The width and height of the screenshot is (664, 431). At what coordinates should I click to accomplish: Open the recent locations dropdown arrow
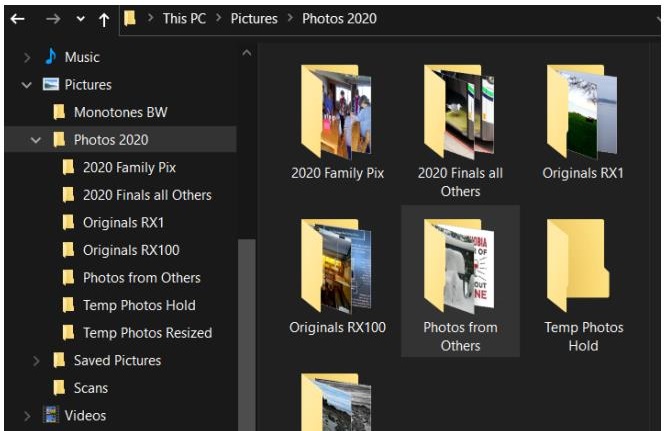(80, 19)
